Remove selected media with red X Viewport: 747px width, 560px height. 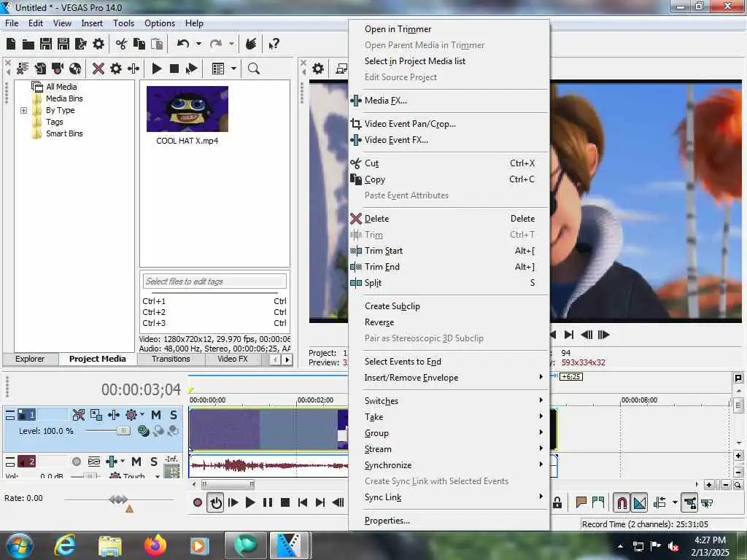(x=98, y=69)
